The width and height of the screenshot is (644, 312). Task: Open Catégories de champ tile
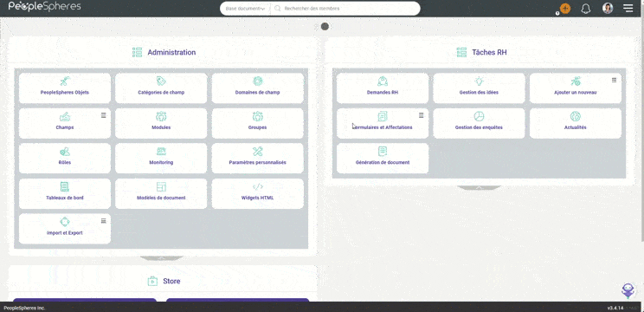(161, 88)
